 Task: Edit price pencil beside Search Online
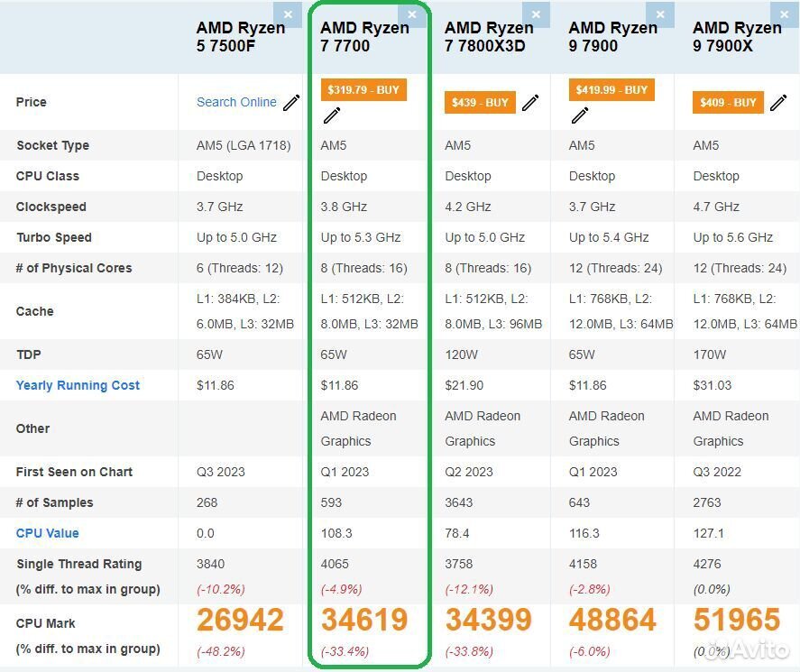(x=291, y=103)
